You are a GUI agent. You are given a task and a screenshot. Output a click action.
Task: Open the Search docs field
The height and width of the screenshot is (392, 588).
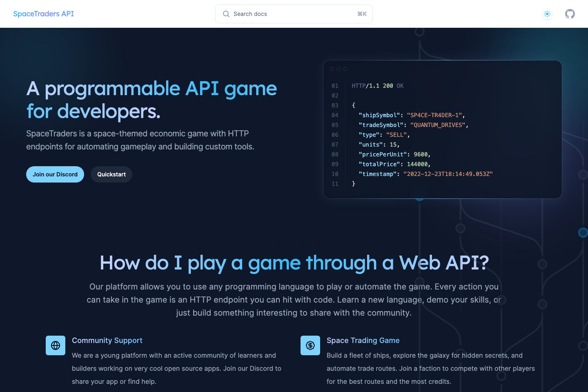[x=286, y=14]
